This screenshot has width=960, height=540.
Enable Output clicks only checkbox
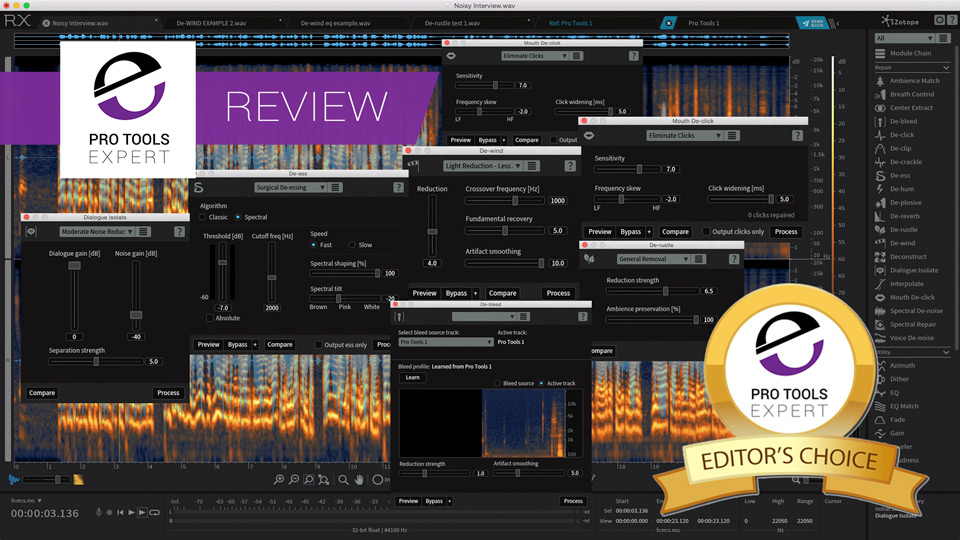coord(706,232)
